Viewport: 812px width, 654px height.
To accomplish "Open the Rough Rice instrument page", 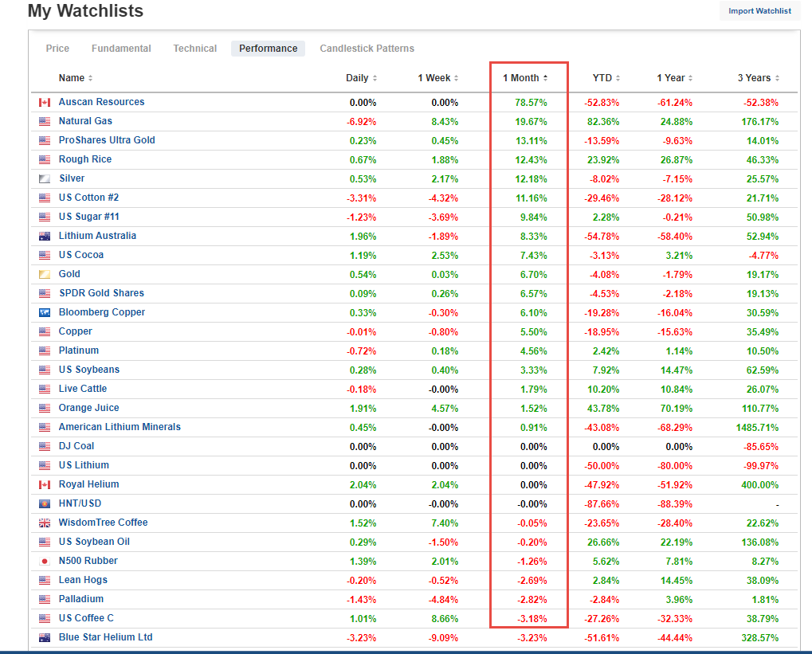I will [x=85, y=159].
